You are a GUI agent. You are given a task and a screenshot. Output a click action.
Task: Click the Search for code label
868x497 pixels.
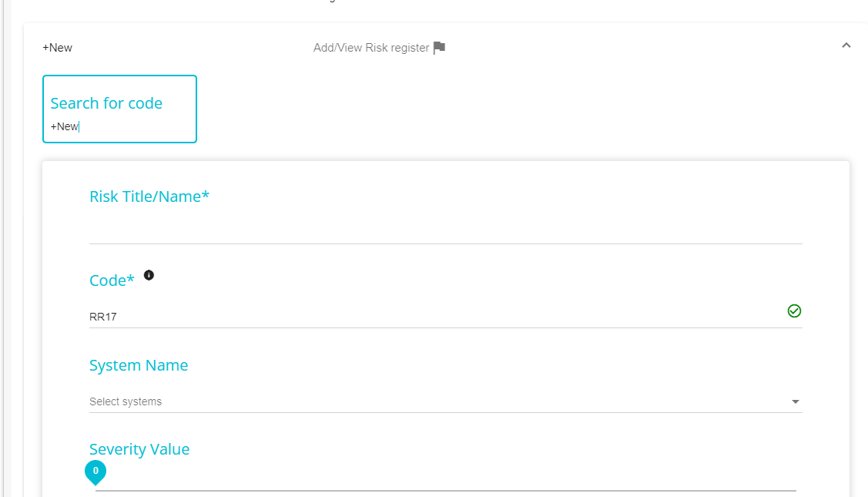[x=106, y=103]
